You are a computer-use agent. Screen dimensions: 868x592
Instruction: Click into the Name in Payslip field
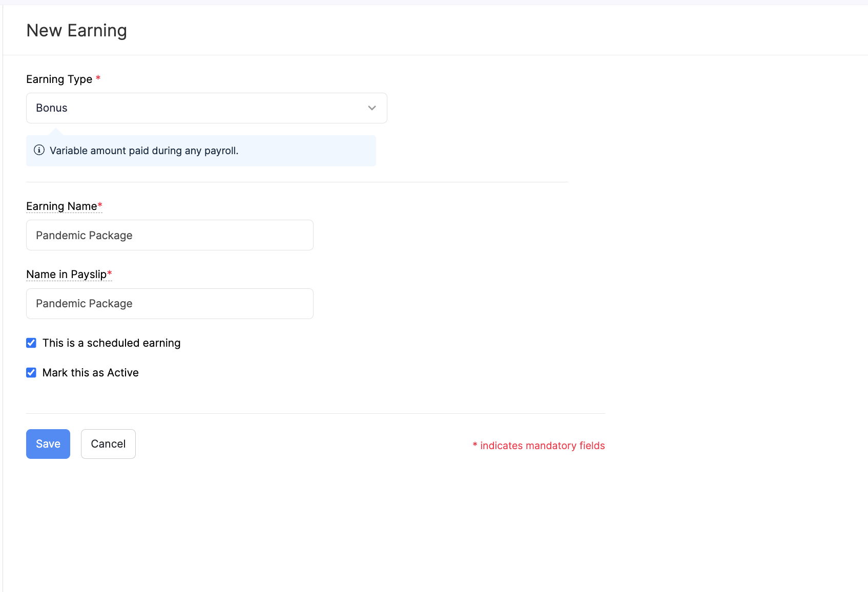click(170, 304)
